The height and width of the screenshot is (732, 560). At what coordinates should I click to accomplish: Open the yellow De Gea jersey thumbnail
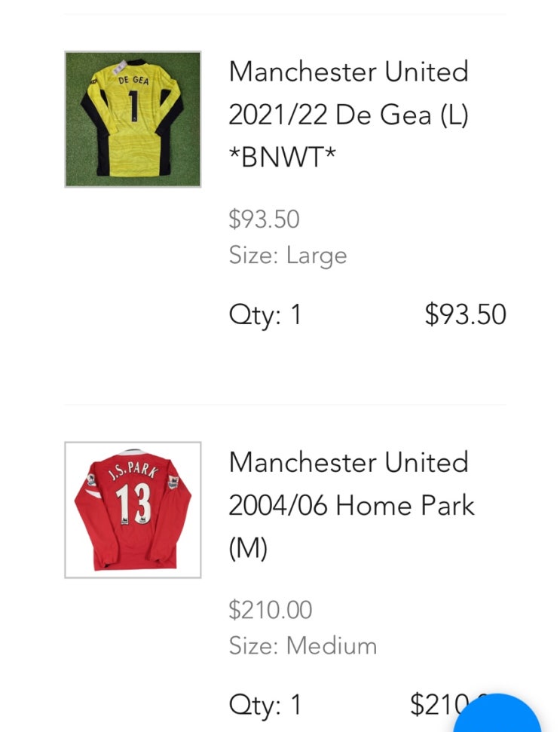tap(133, 119)
